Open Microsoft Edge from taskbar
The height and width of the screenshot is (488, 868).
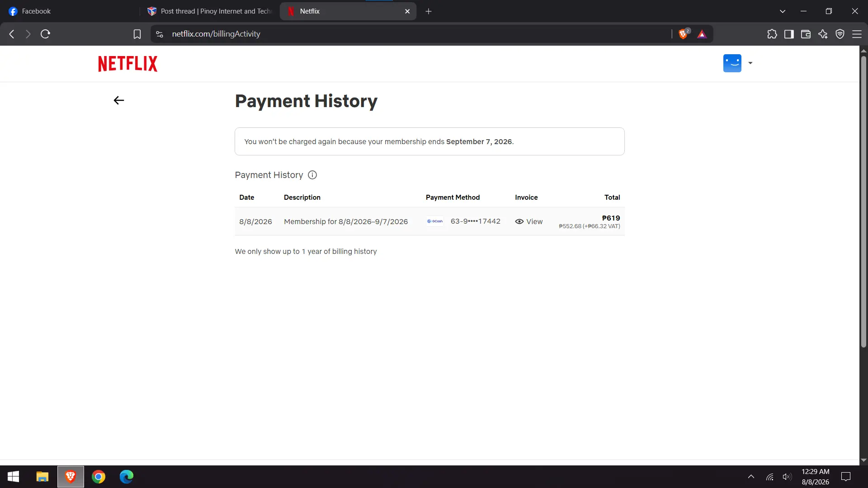(127, 477)
